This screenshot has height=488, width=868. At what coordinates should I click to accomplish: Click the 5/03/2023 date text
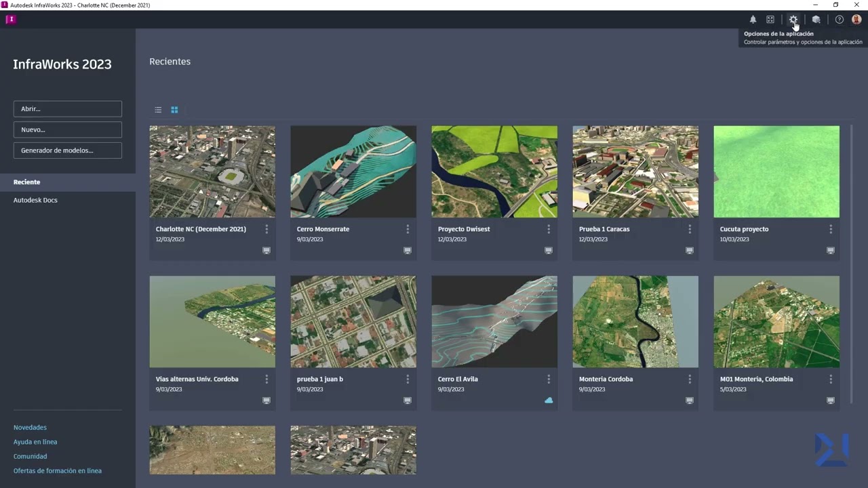coord(733,390)
